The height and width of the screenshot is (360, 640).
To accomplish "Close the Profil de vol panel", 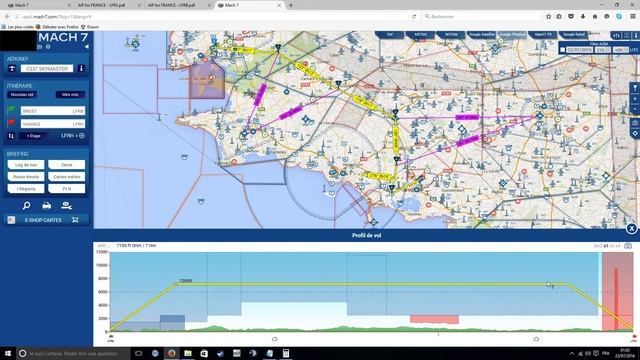I will [x=631, y=229].
